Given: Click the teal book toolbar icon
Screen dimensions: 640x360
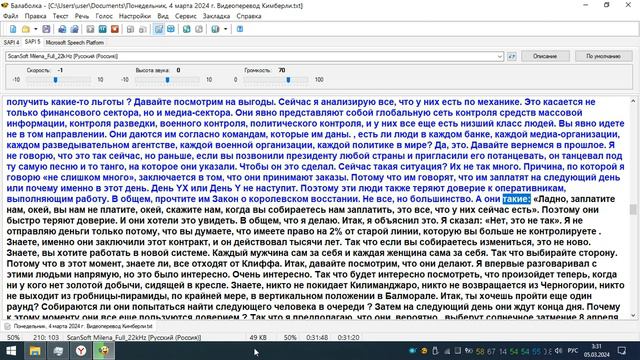Looking at the screenshot, I should (x=187, y=29).
